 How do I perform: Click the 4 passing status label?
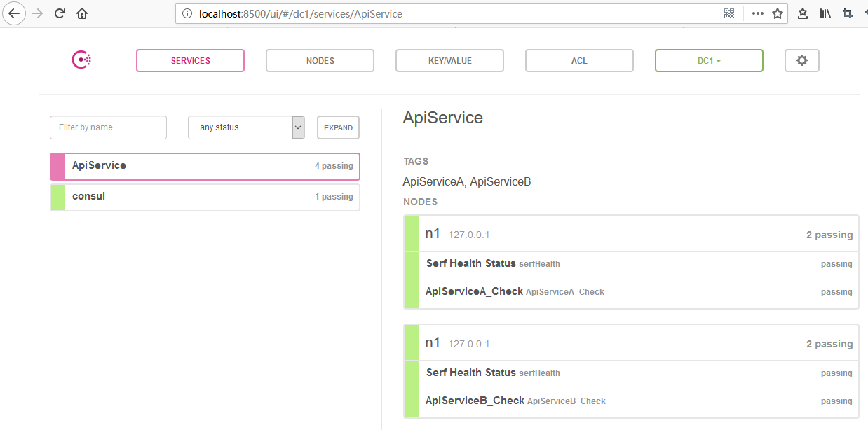pyautogui.click(x=334, y=166)
